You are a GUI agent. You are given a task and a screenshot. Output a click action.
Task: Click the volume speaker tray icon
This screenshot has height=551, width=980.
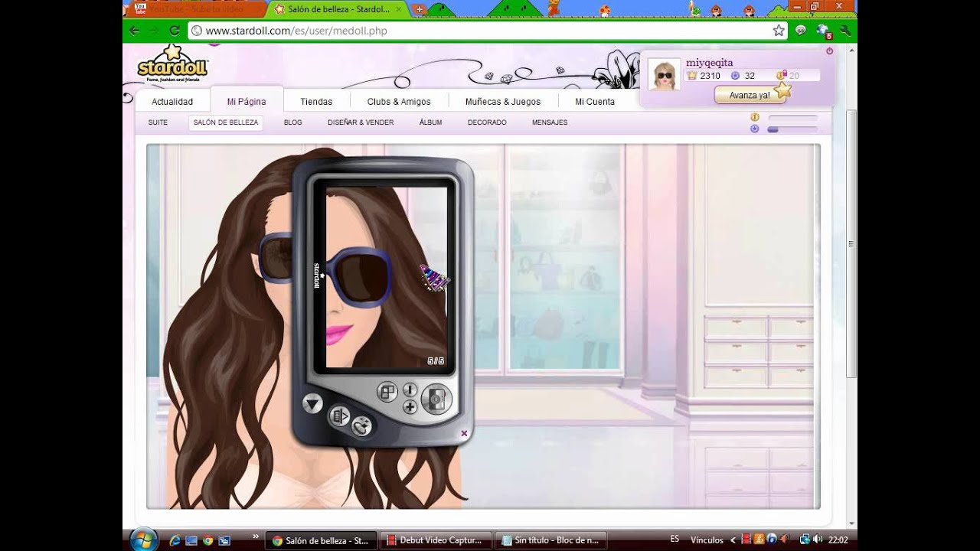click(817, 540)
